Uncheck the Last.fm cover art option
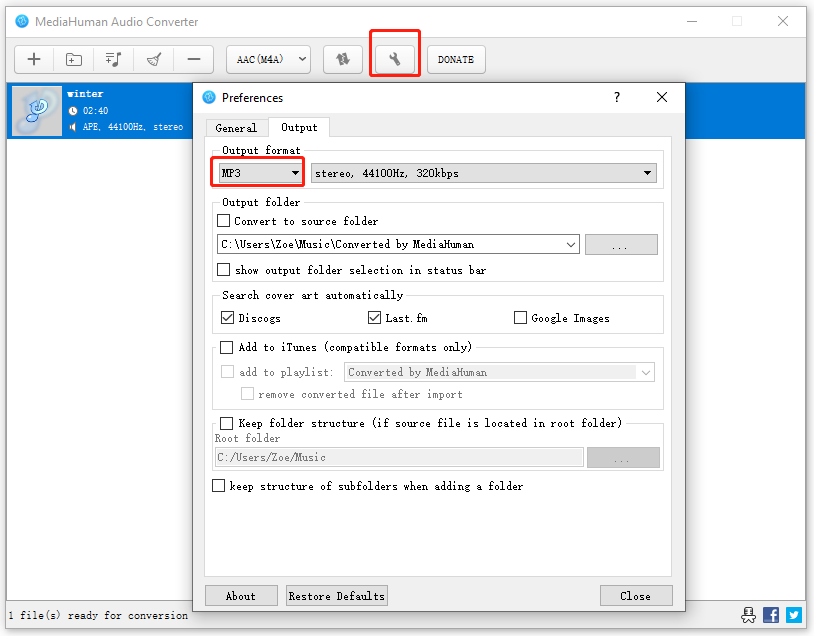 [374, 317]
